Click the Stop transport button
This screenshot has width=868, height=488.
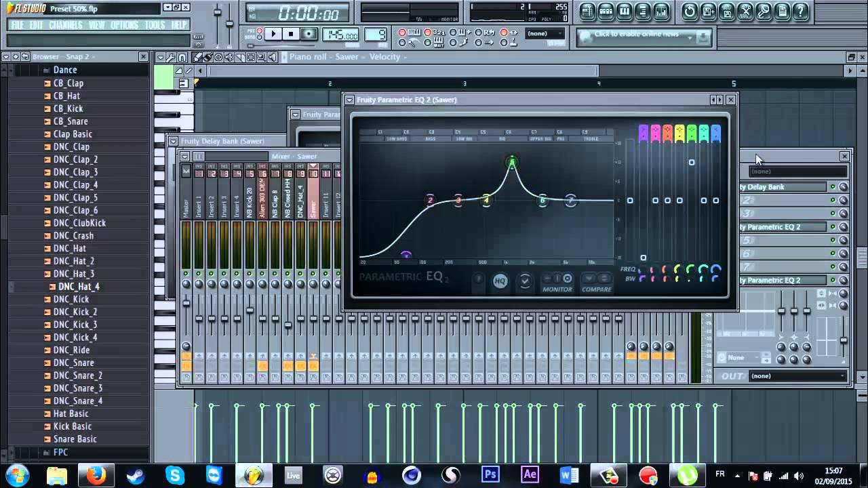click(x=291, y=34)
